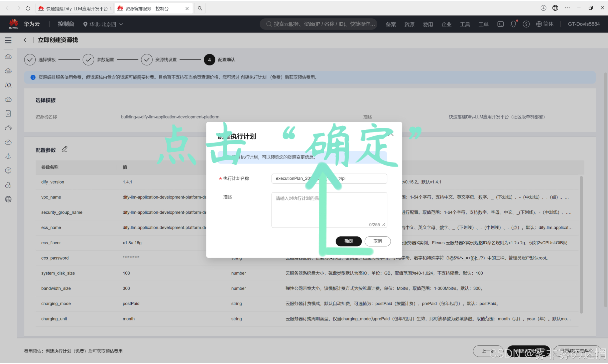Go to 控制台 home

point(66,24)
